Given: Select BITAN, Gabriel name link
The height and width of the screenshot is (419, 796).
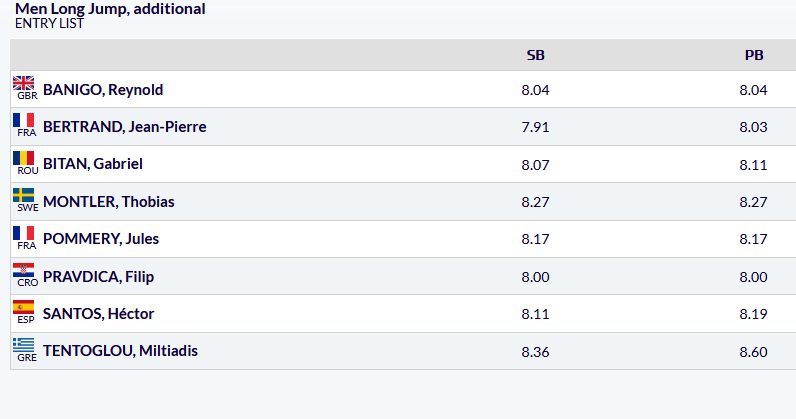Looking at the screenshot, I should 93,164.
